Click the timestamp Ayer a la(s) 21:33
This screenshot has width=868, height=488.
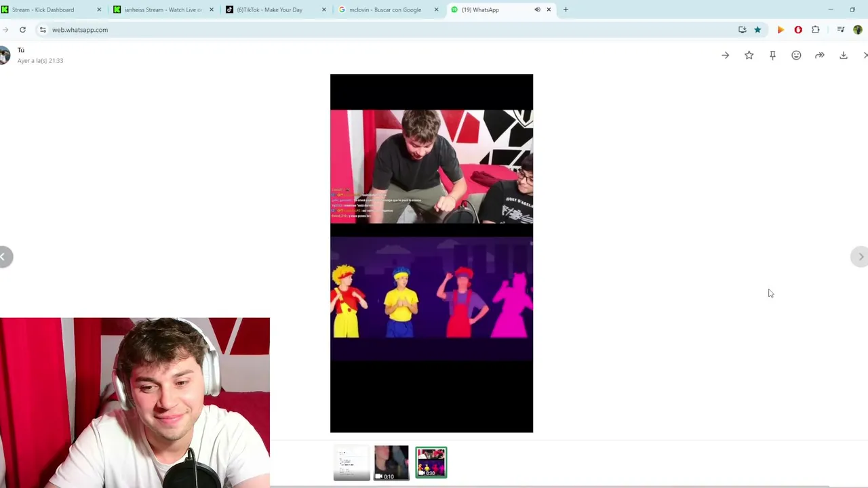click(40, 60)
